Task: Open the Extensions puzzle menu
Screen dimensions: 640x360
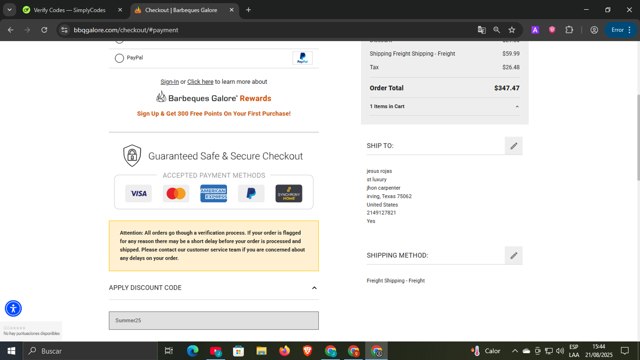Action: tap(569, 30)
